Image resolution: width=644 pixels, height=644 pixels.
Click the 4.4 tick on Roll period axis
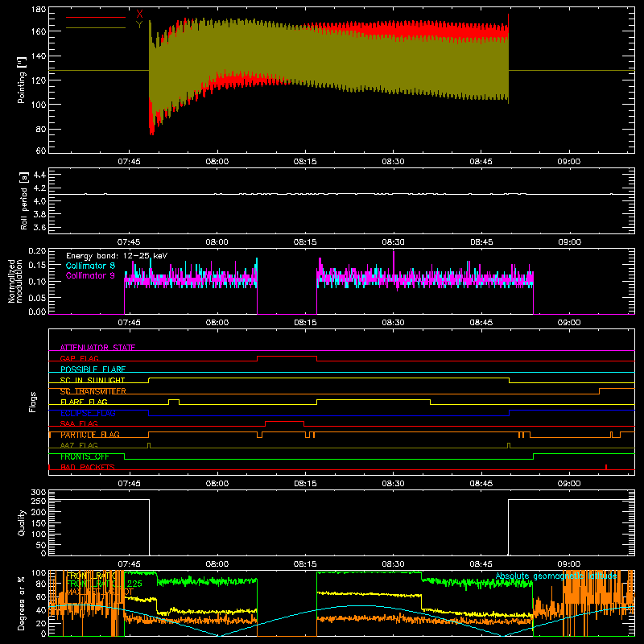coord(39,175)
